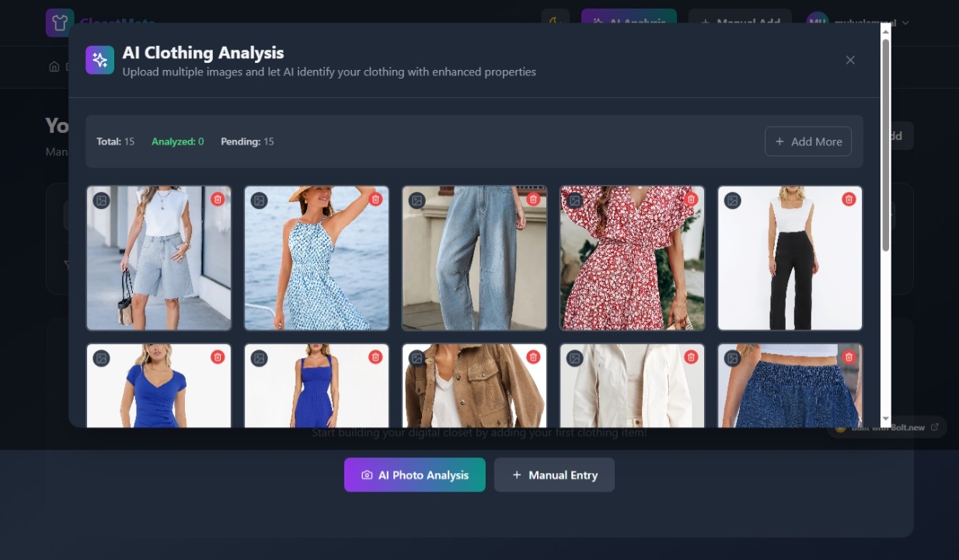Delete the blue square-neck dress photo
Screen dimensions: 959x560
point(375,357)
